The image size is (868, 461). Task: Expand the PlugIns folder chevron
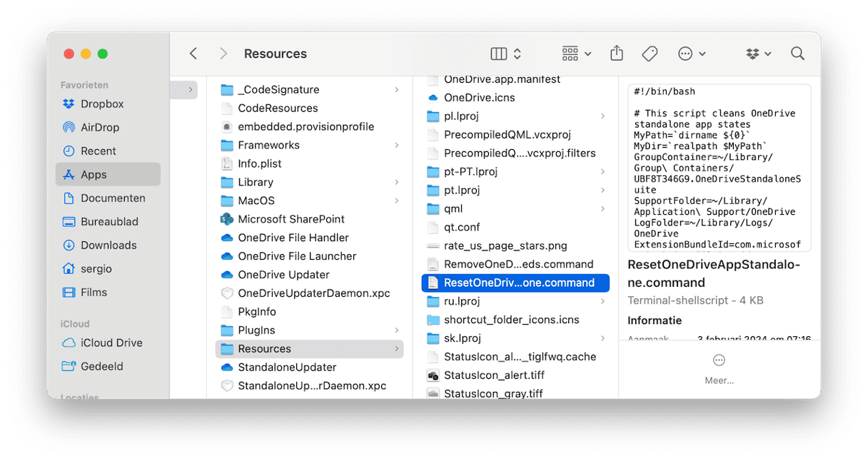396,330
